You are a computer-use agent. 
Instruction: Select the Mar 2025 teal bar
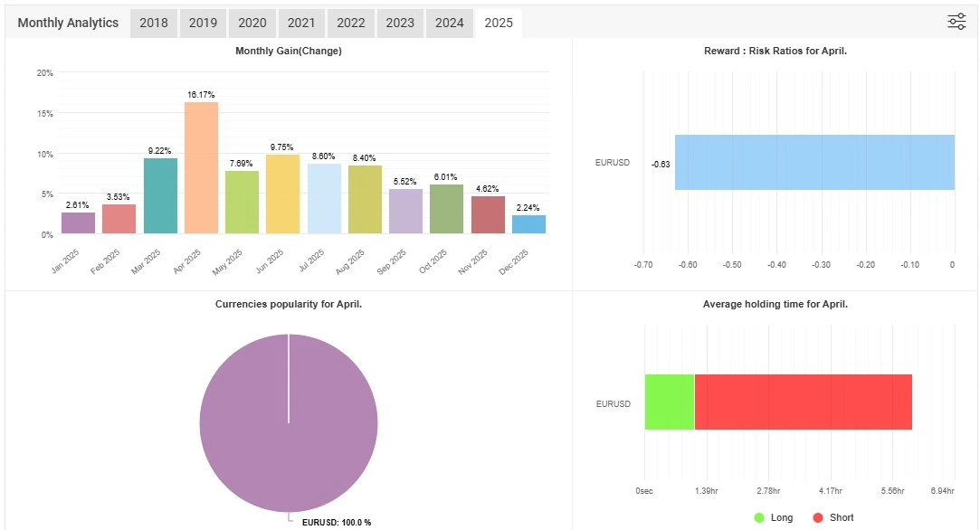click(160, 195)
